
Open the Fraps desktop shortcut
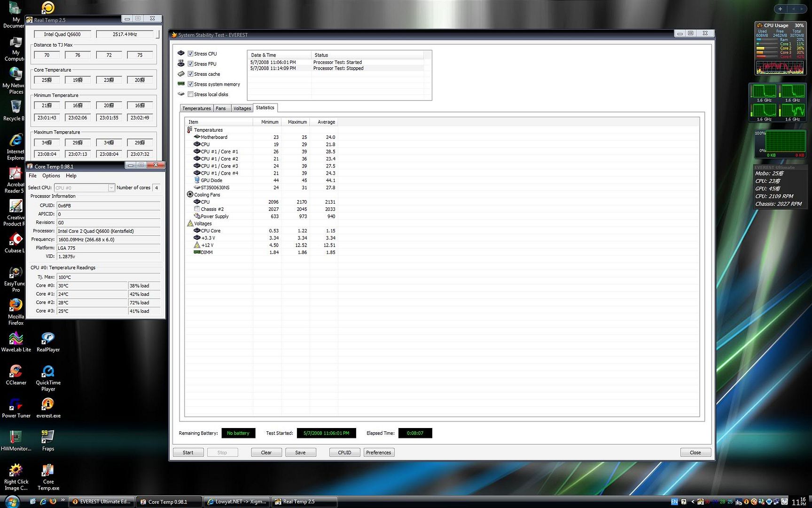tap(48, 438)
